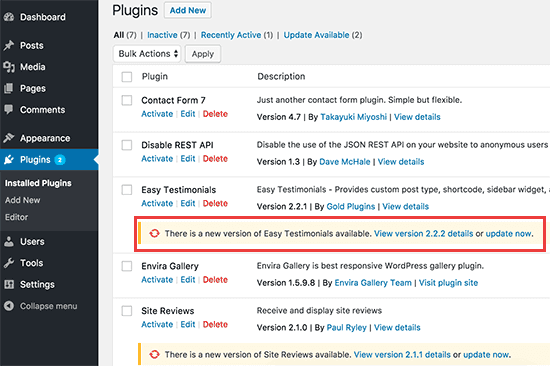Tick the Contact Form 7 checkbox
The width and height of the screenshot is (550, 366).
pos(127,100)
